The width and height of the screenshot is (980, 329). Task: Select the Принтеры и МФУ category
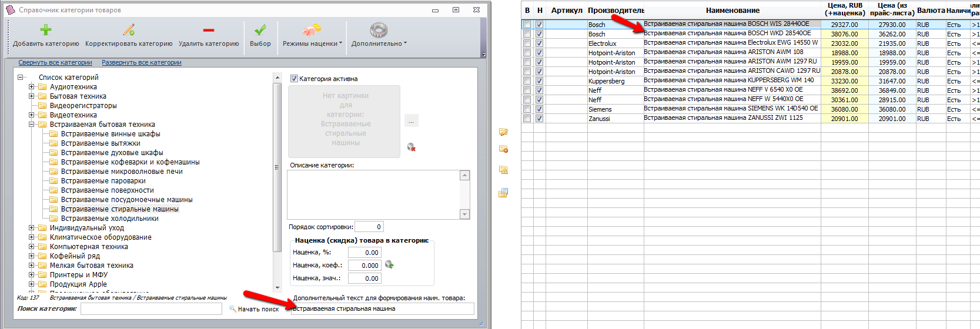pyautogui.click(x=79, y=275)
